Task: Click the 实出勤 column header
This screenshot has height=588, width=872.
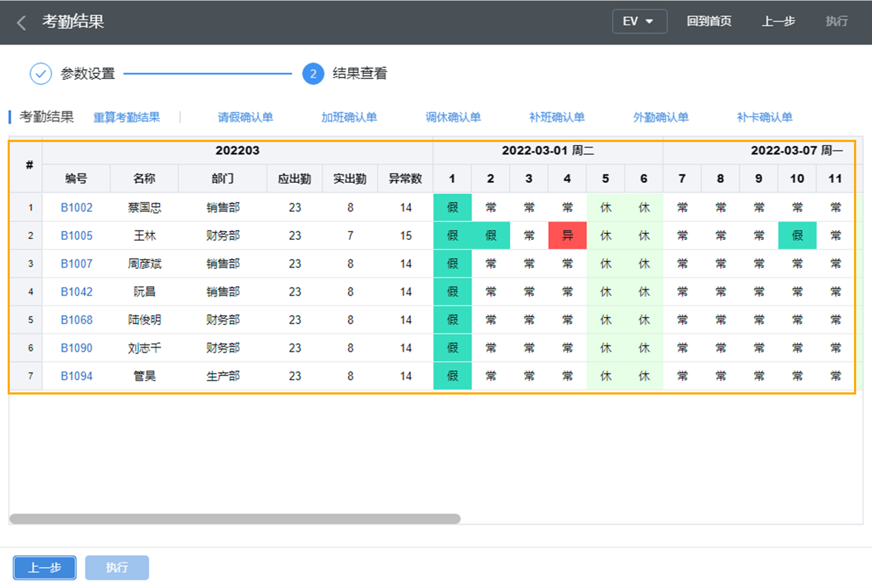Action: coord(350,179)
